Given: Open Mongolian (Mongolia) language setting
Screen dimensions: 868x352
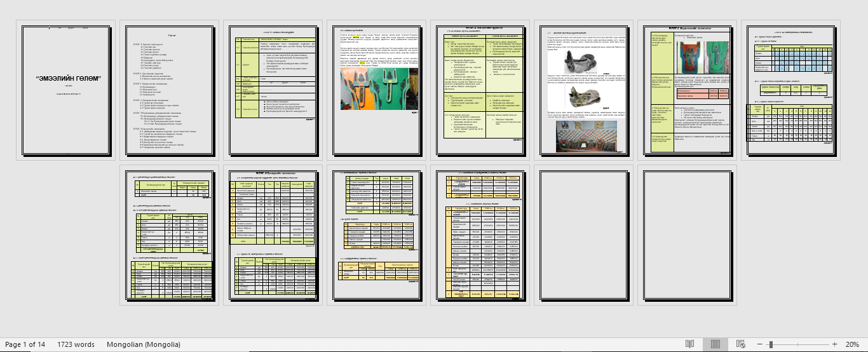Looking at the screenshot, I should 144,344.
